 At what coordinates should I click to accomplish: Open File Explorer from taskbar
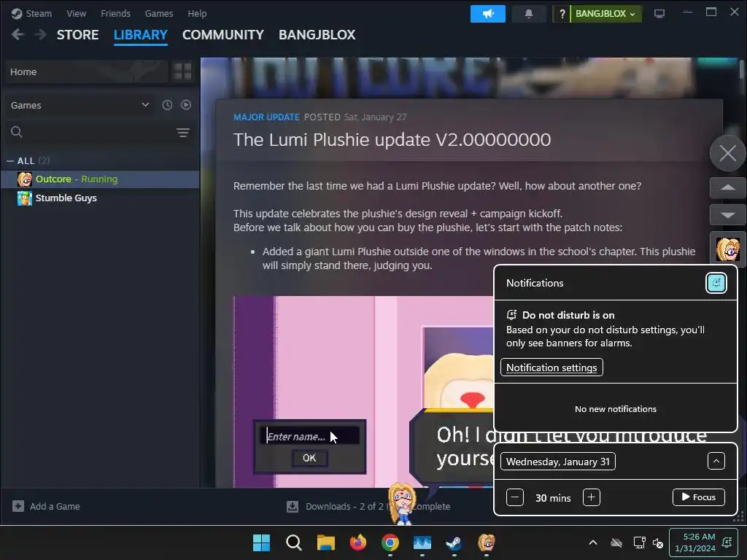point(326,542)
